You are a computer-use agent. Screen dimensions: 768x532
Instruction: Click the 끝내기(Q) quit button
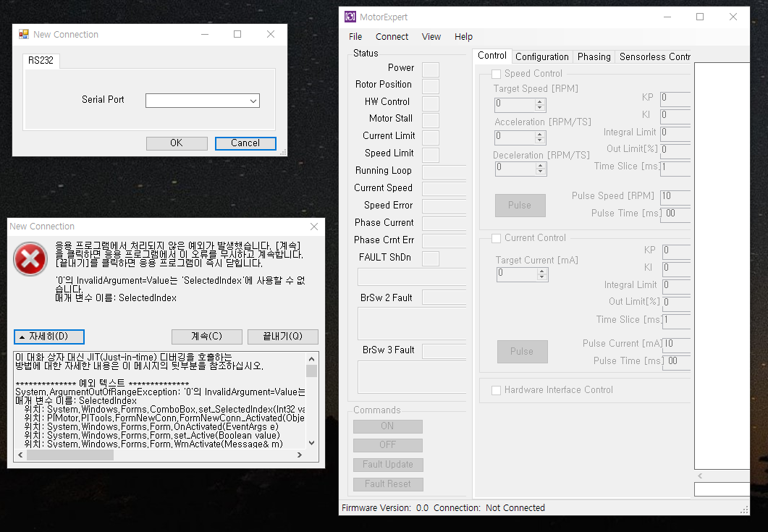282,337
